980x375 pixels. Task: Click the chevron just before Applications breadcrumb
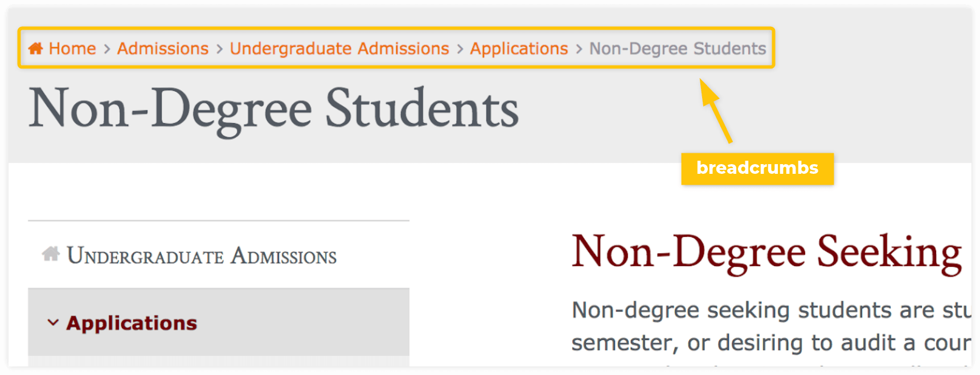pyautogui.click(x=460, y=49)
